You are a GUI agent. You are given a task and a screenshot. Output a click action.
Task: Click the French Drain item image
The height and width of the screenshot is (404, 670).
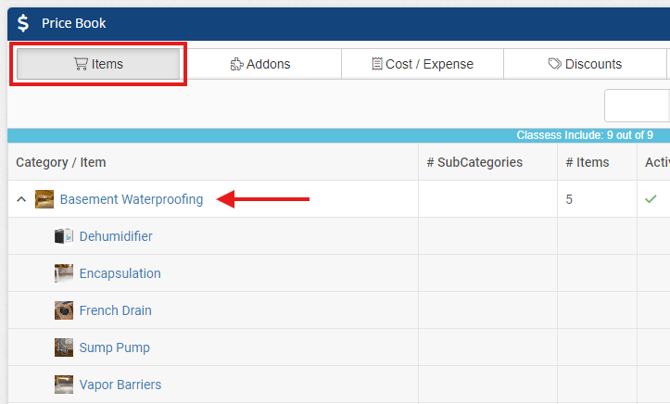[64, 310]
